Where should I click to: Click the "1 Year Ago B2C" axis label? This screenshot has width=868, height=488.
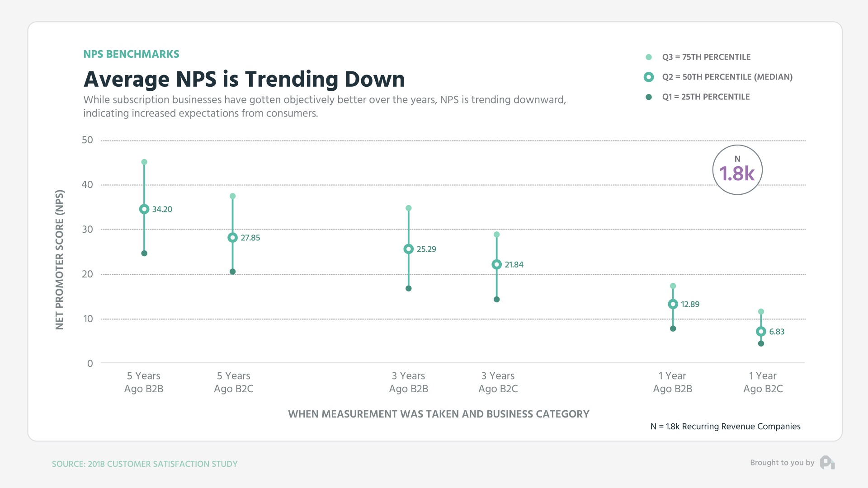(x=763, y=382)
